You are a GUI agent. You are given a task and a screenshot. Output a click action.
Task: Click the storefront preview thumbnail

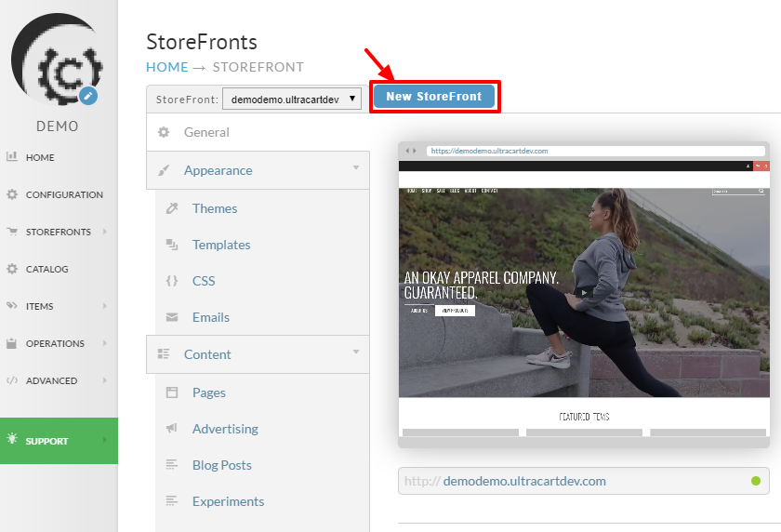click(x=584, y=295)
